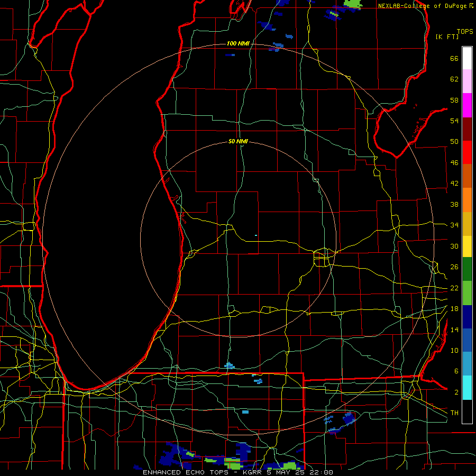Click the bright red legend swatch
This screenshot has width=476, height=476.
[x=467, y=152]
